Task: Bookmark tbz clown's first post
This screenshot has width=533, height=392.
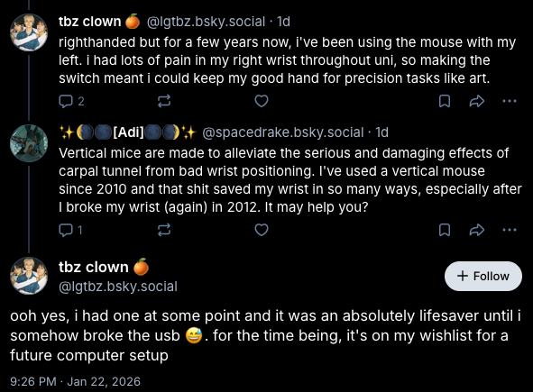Action: [x=445, y=101]
